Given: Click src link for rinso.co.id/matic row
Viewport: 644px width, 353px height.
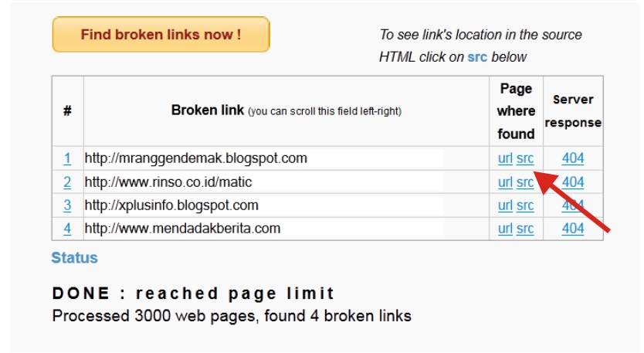Looking at the screenshot, I should tap(525, 182).
